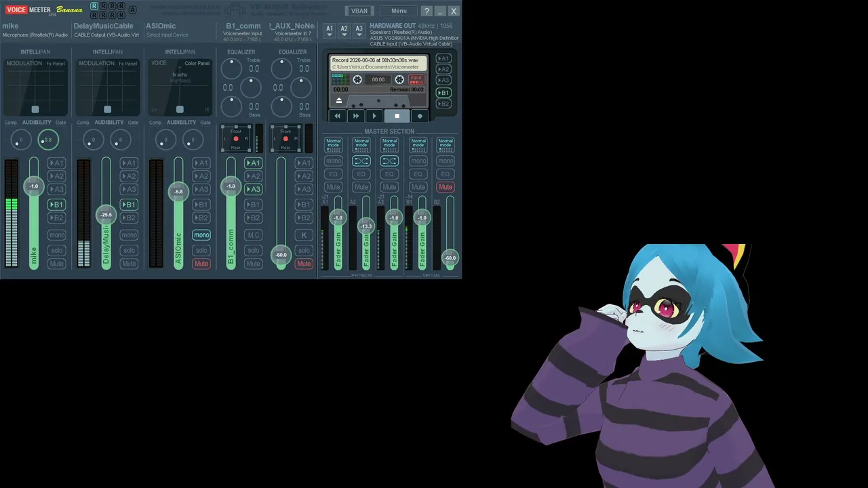Screen dimensions: 868x488
Task: Stop the cassette recorder
Action: pyautogui.click(x=397, y=116)
